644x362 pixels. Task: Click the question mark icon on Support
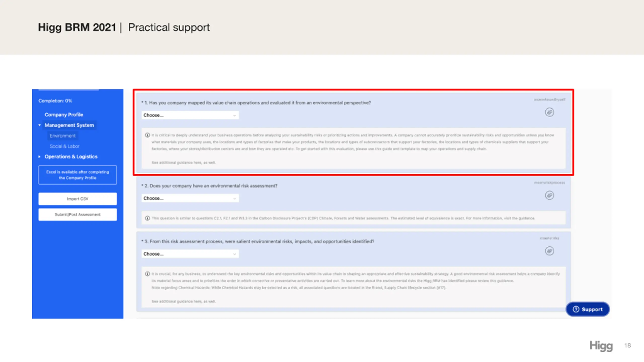tap(576, 309)
